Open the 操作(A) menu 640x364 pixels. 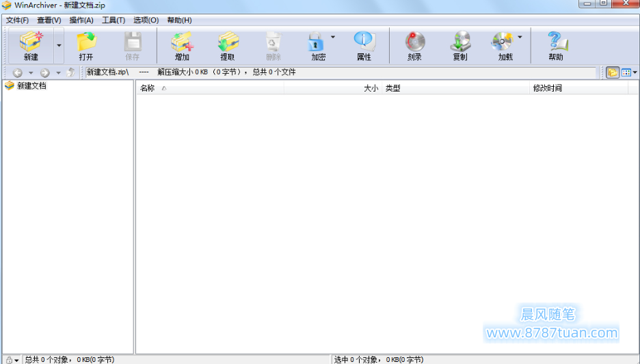(81, 20)
